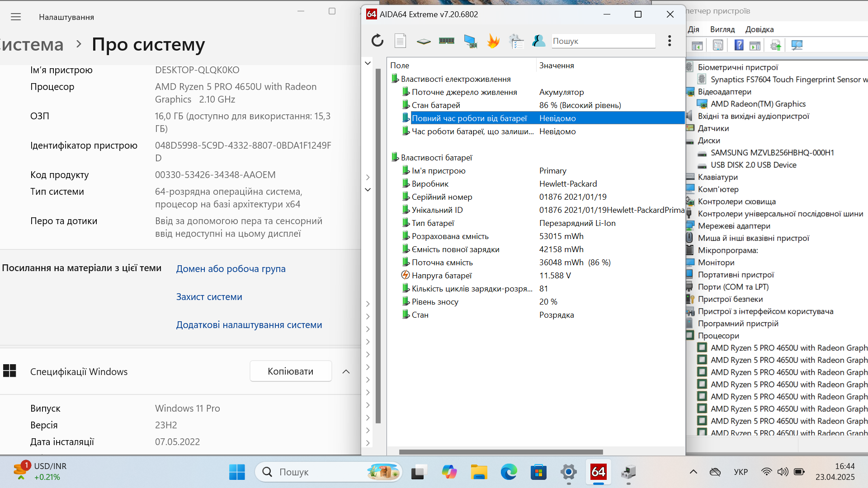Select USB DISK 2.0 USB Device
The image size is (868, 488).
coord(753,165)
